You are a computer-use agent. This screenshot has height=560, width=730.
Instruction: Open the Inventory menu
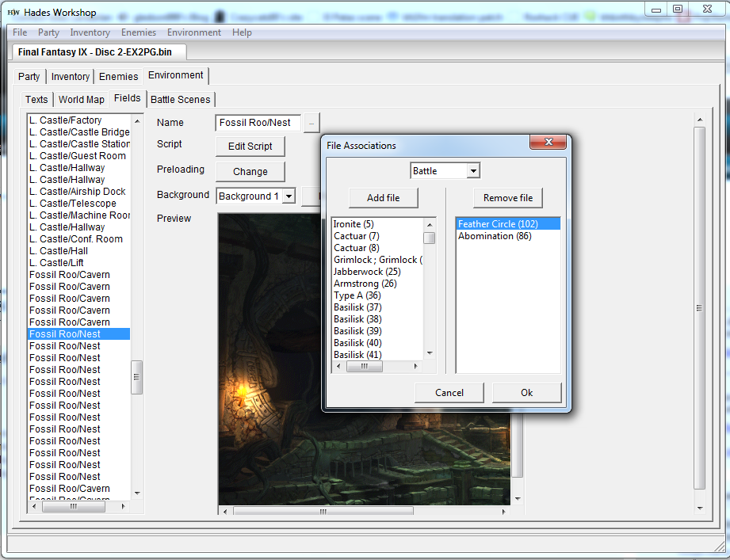click(90, 32)
